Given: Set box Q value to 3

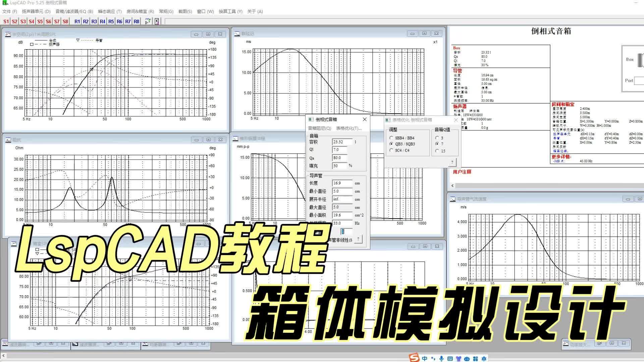Looking at the screenshot, I should point(439,138).
